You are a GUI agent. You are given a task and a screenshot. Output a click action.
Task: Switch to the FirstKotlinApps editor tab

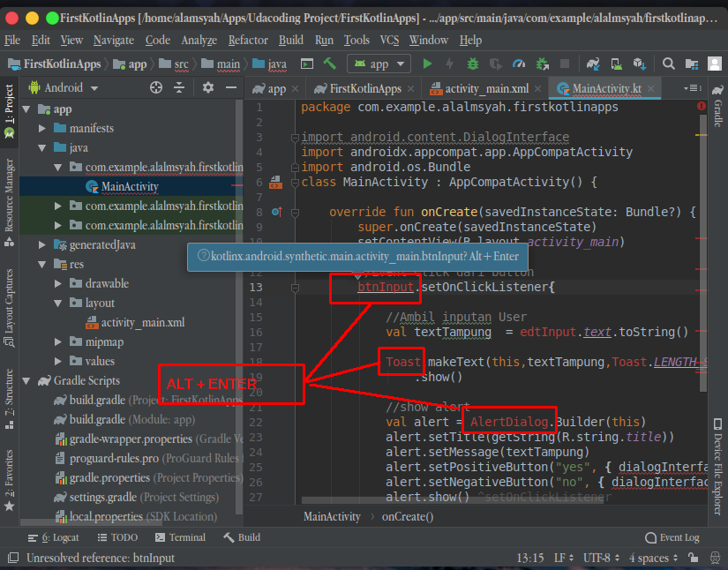[x=364, y=88]
